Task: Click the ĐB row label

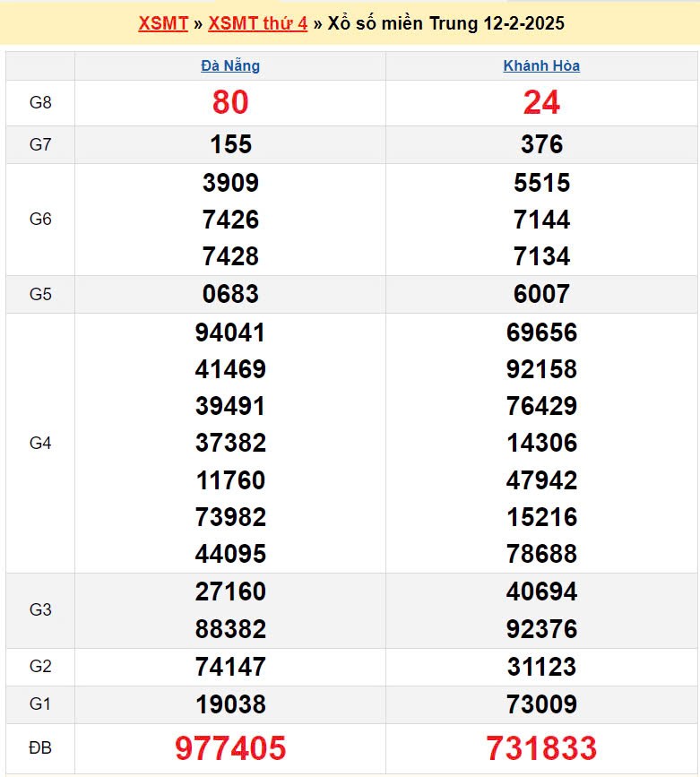Action: point(40,747)
